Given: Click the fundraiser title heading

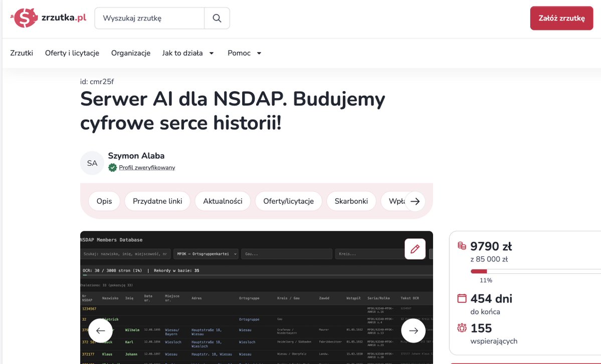Looking at the screenshot, I should click(x=233, y=111).
